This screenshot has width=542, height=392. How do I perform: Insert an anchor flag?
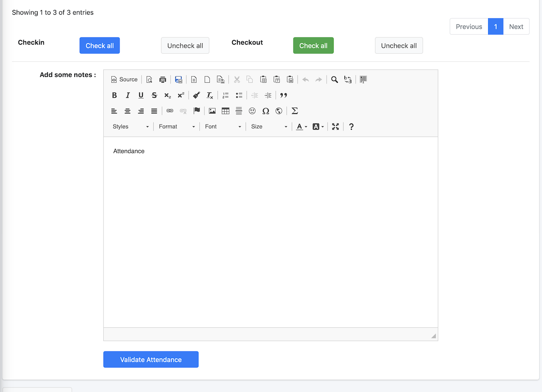coord(197,111)
